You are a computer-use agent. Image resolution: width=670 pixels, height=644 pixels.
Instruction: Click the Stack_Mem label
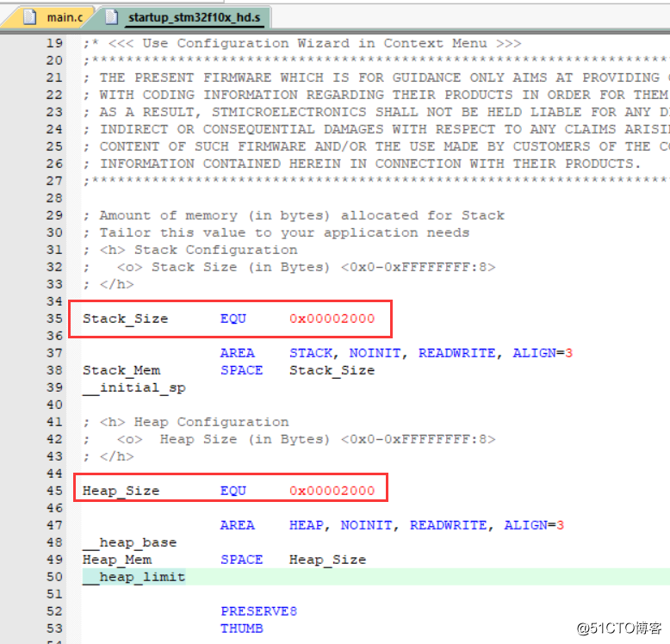pyautogui.click(x=121, y=370)
